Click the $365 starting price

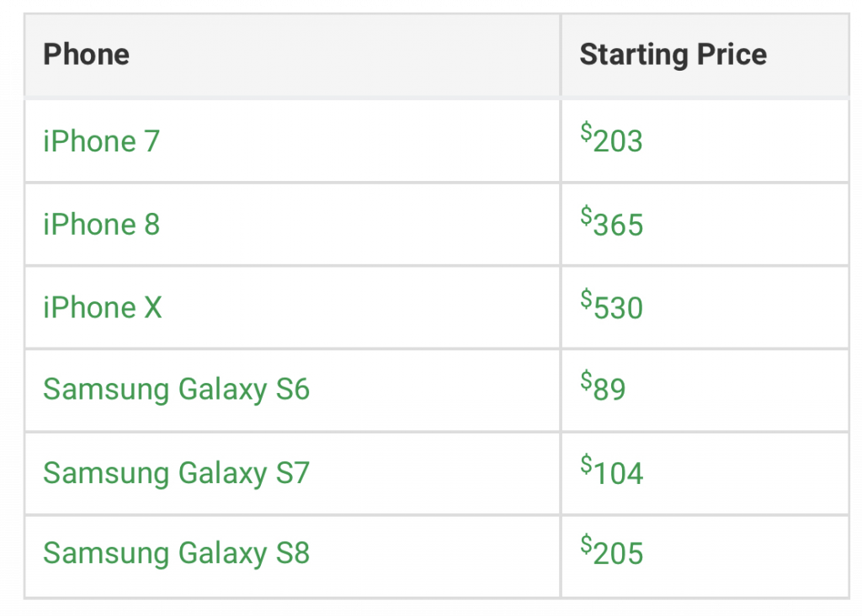click(x=612, y=222)
